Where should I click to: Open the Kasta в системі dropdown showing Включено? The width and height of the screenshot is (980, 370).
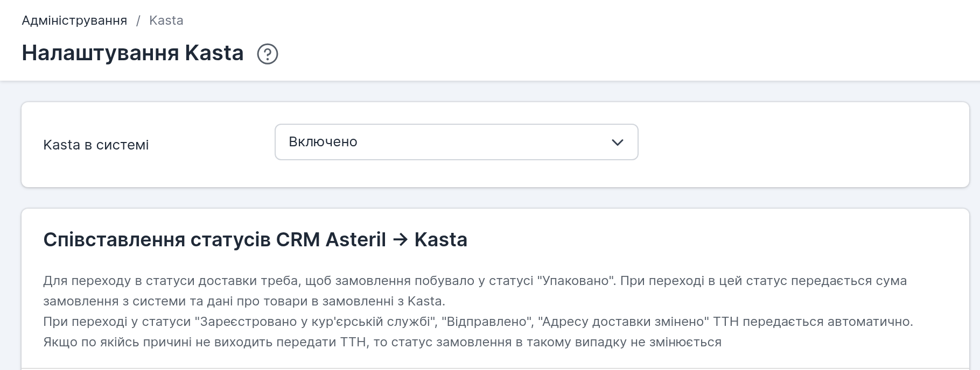[456, 142]
